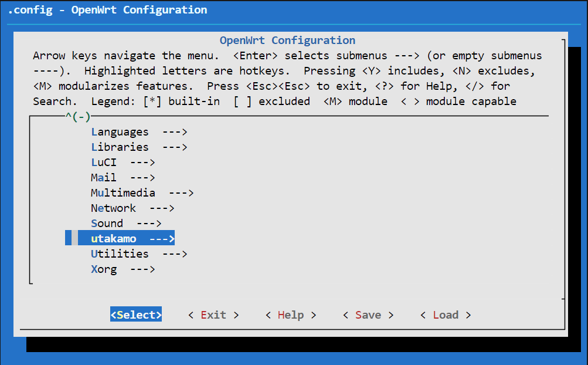
Task: Click the Help button
Action: point(291,315)
